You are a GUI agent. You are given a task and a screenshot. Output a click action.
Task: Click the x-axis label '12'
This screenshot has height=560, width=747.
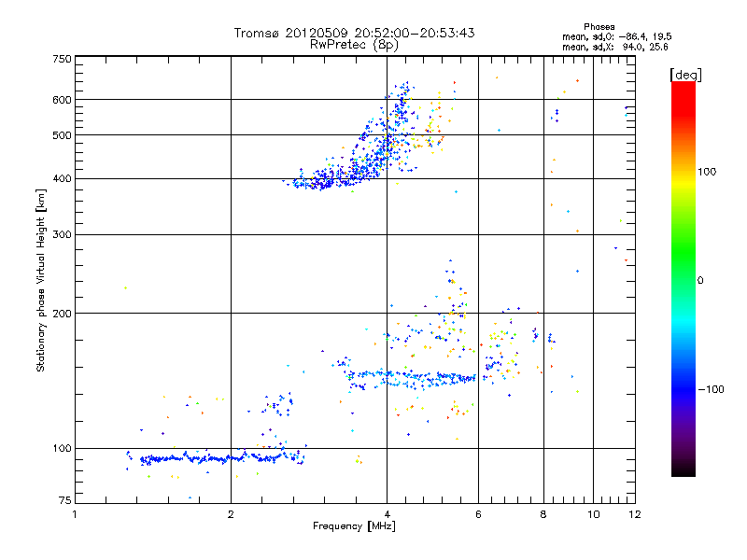(x=635, y=514)
